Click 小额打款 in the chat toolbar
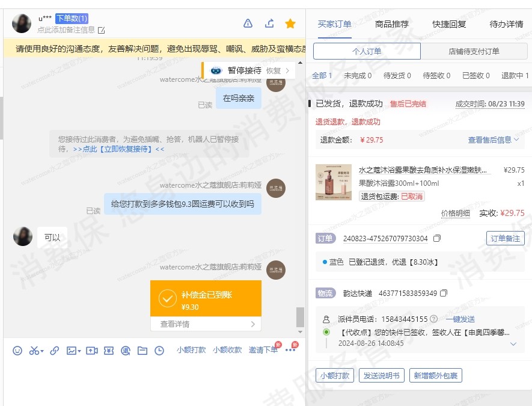This screenshot has width=532, height=406. coord(191,349)
